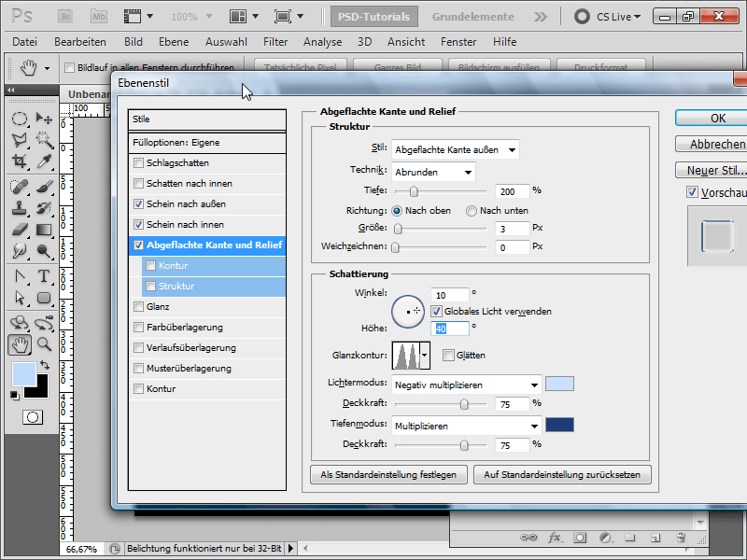Click Tiefe slider handle
The width and height of the screenshot is (747, 560).
click(414, 191)
